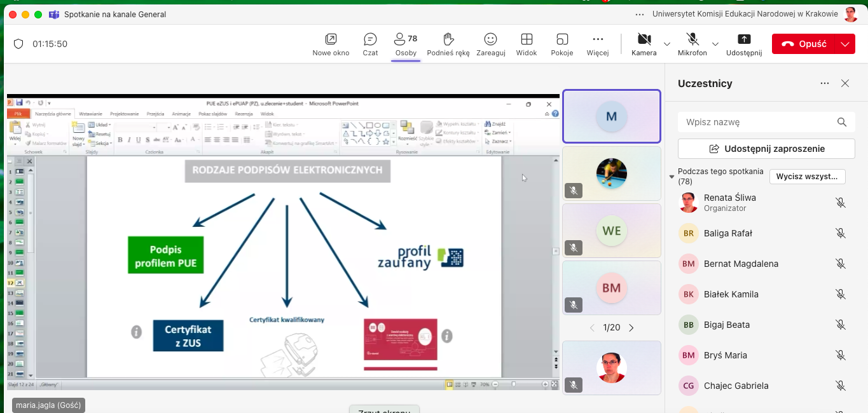This screenshot has height=413, width=868.
Task: Click the Wpisz nazwę search field
Action: click(757, 122)
